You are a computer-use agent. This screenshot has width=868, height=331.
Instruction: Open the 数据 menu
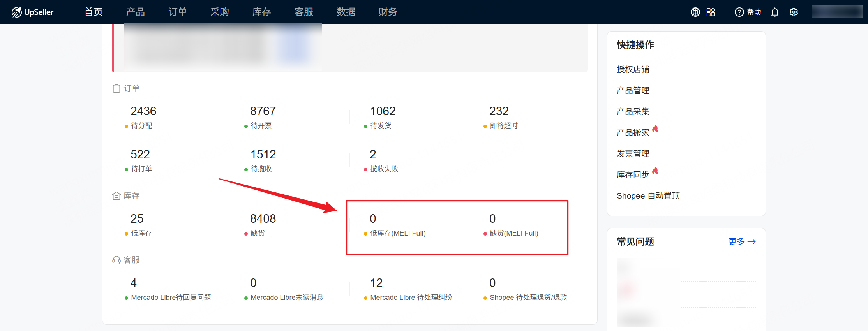346,12
